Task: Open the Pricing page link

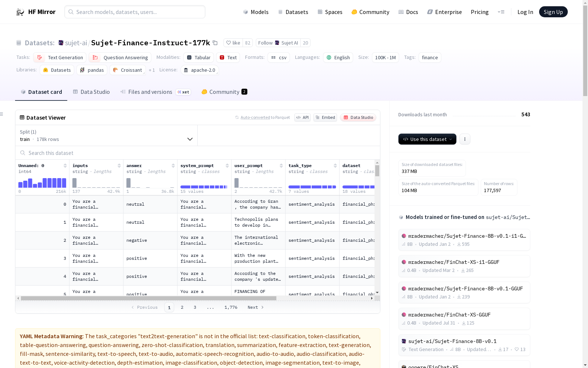Action: point(480,12)
